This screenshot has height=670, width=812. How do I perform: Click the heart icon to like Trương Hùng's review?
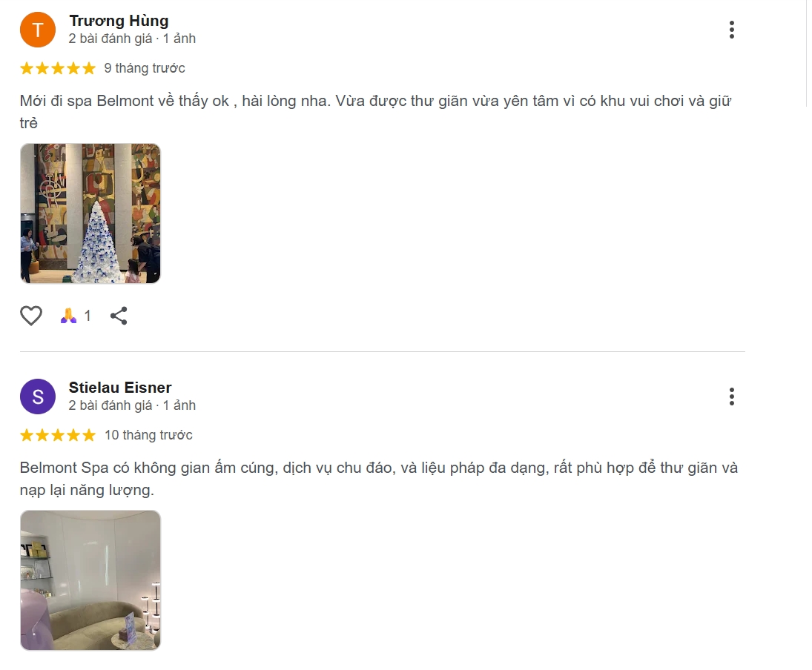coord(30,315)
